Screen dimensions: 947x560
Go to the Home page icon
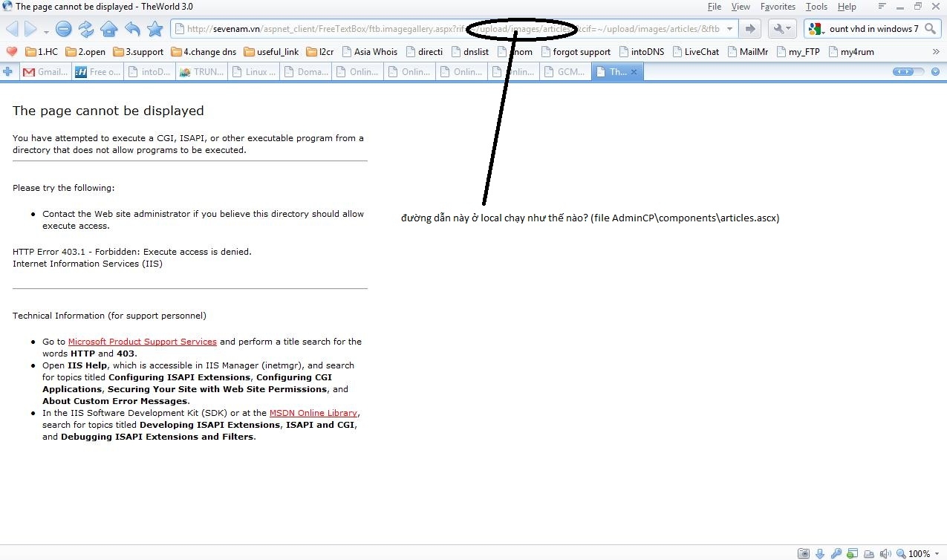(109, 29)
